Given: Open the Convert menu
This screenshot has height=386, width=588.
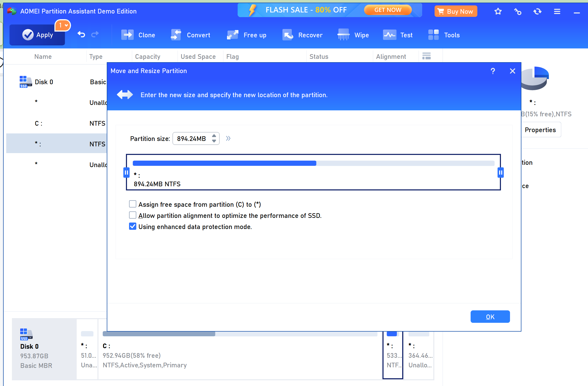Looking at the screenshot, I should point(190,35).
